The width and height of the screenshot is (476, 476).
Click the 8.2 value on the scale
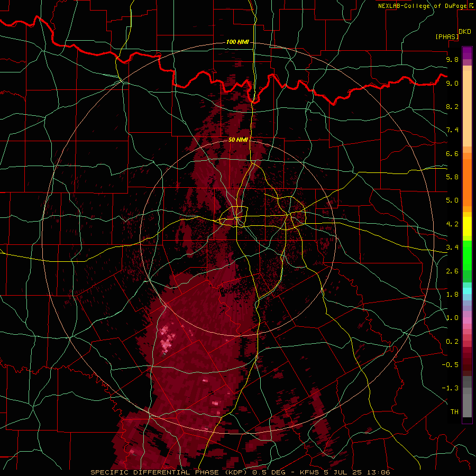[x=452, y=106]
